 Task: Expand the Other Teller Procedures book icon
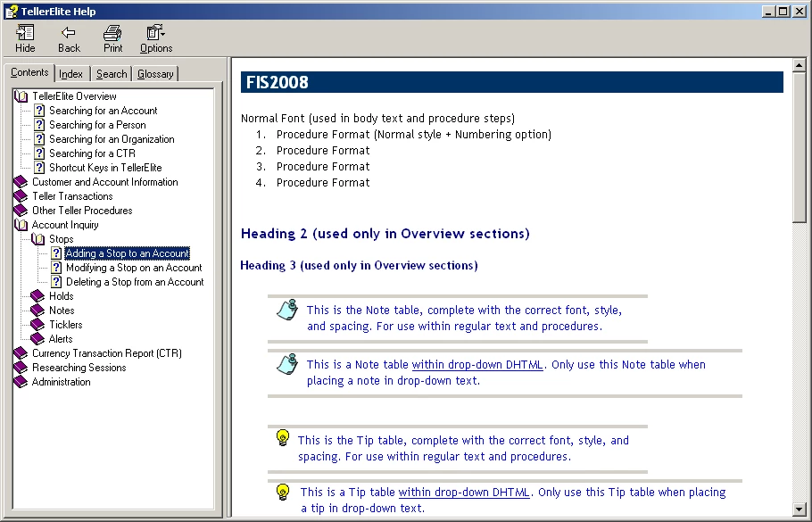pos(21,211)
